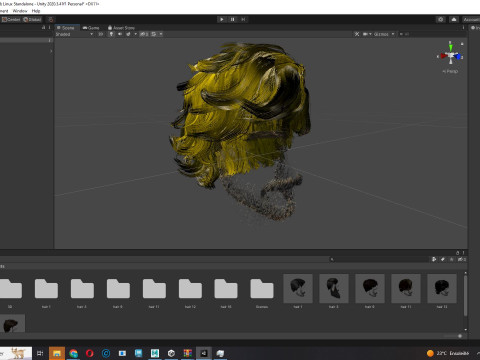Open the Asset Store tab
The height and width of the screenshot is (360, 480).
121,28
